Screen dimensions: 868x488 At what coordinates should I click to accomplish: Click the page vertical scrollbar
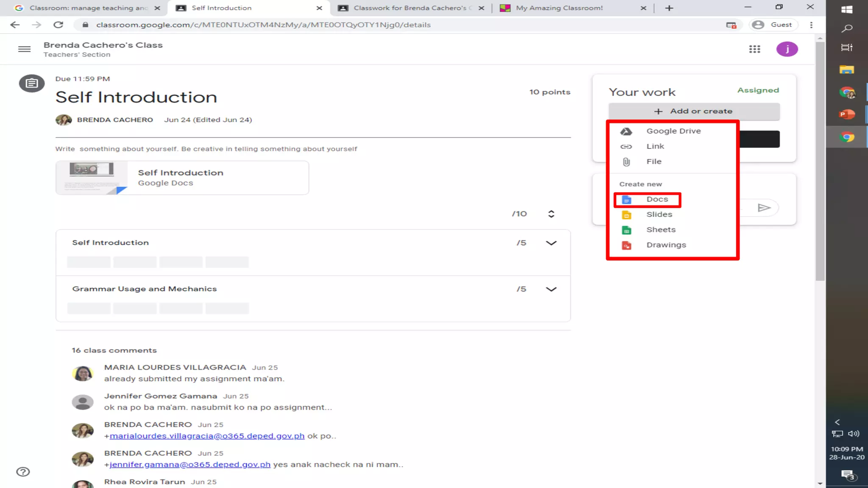820,161
